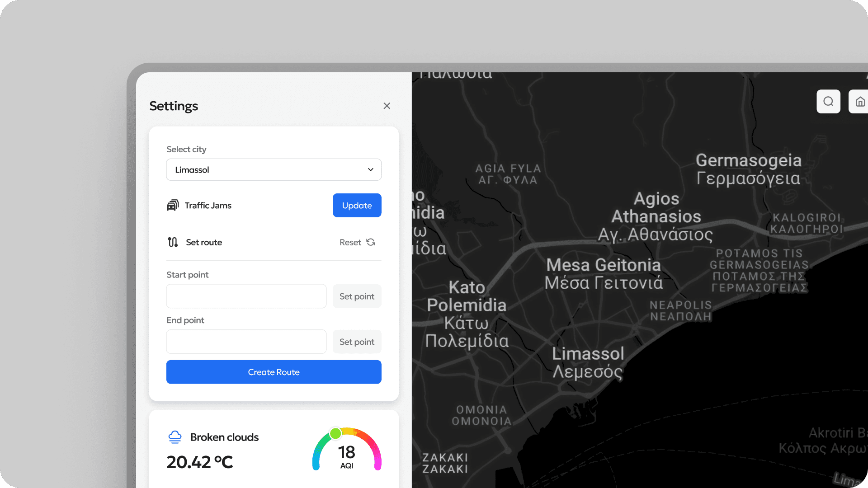This screenshot has width=868, height=488.
Task: Click the broken clouds weather icon
Action: pos(175,437)
